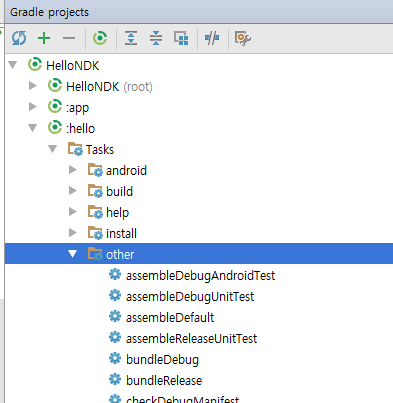Screen dimensions: 393x403
Task: Expand the HelloNDK (root) node
Action: coord(33,86)
